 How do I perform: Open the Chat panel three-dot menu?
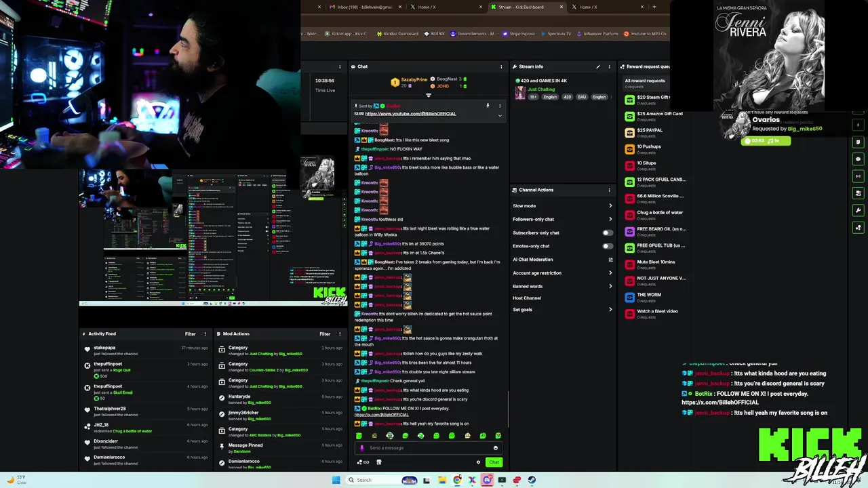[x=501, y=66]
